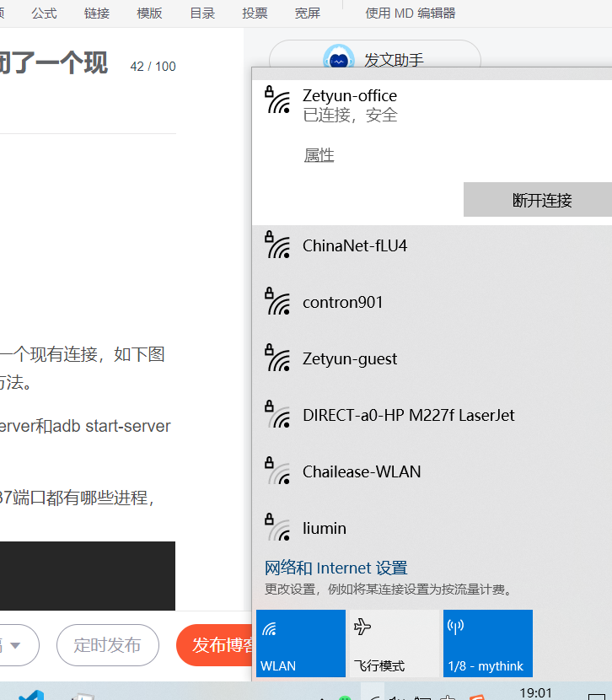Click 目录 in the editor toolbar
The height and width of the screenshot is (700, 612).
click(x=201, y=13)
